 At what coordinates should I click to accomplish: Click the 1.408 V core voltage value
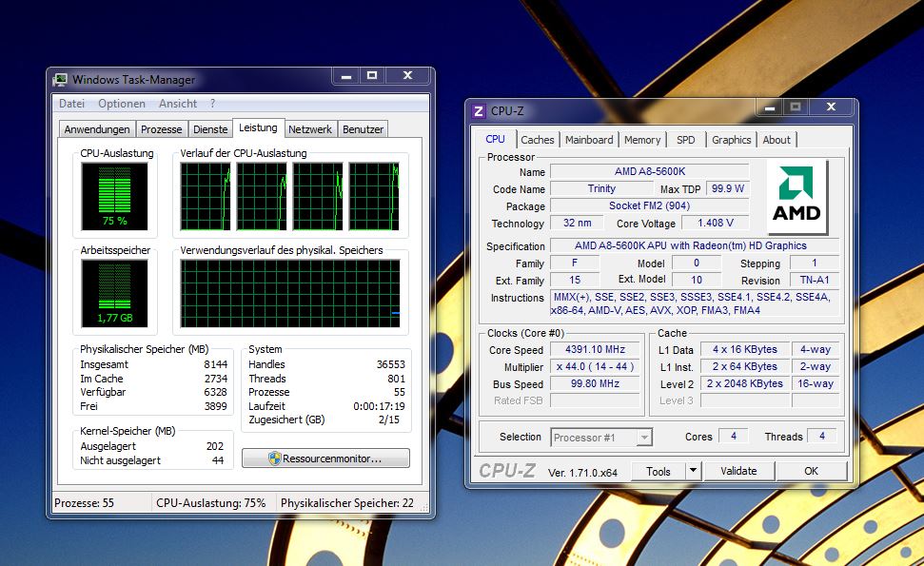click(716, 223)
